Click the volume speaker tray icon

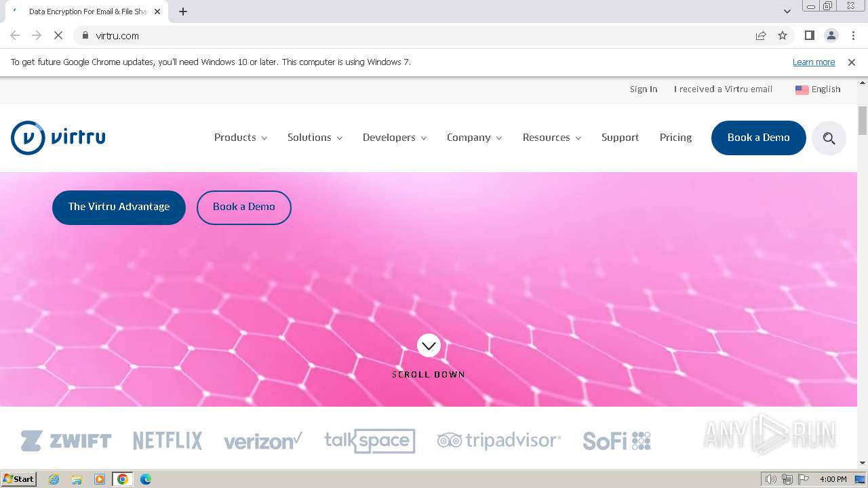[770, 479]
